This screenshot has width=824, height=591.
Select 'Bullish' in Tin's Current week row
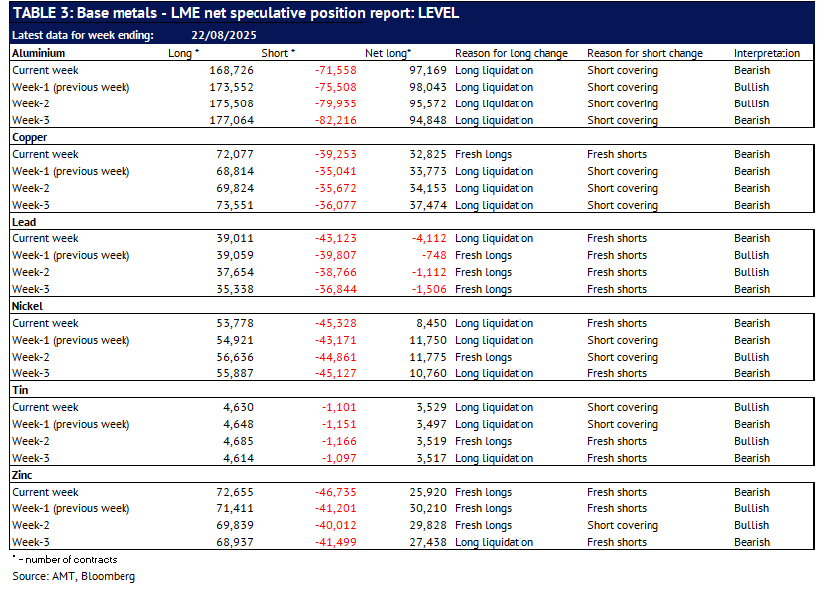click(751, 407)
